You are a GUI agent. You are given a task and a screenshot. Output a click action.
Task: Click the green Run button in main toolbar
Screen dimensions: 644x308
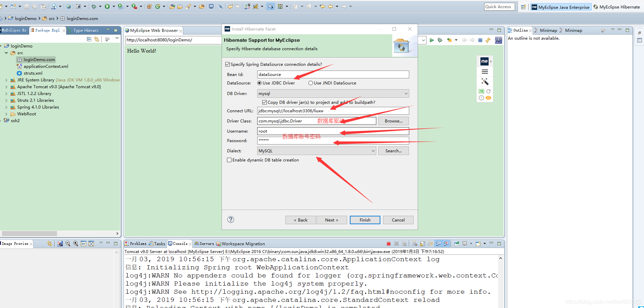[107, 6]
